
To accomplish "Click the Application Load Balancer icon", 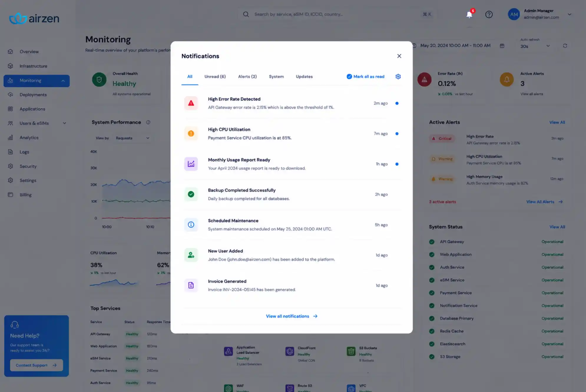I will click(228, 351).
